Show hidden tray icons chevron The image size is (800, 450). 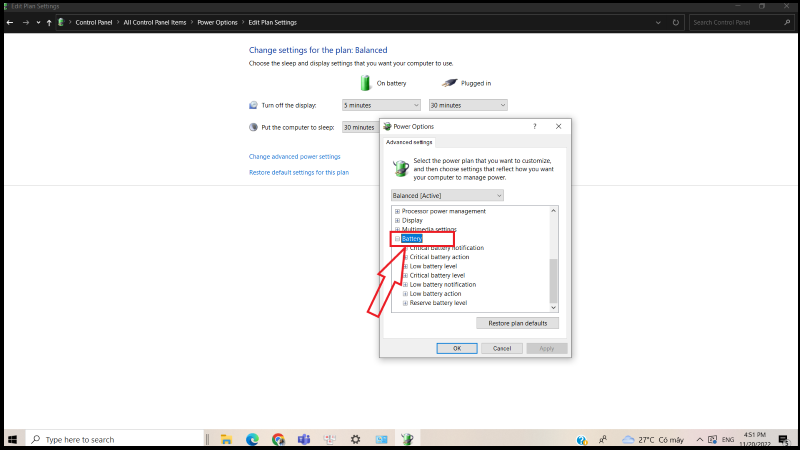click(x=699, y=440)
